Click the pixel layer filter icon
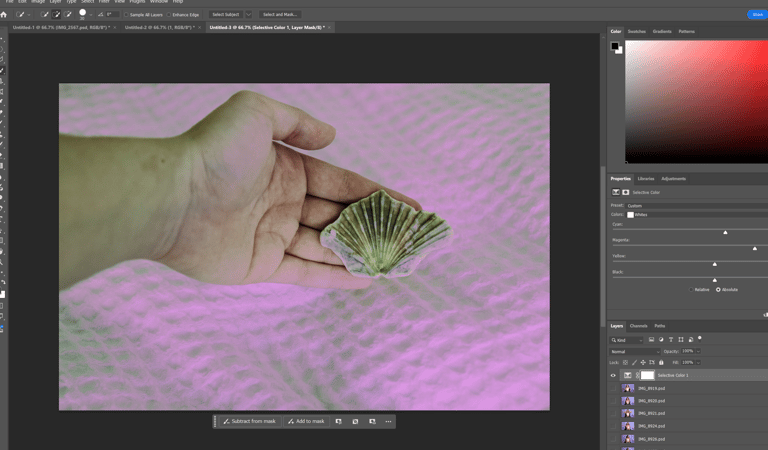 [x=651, y=340]
